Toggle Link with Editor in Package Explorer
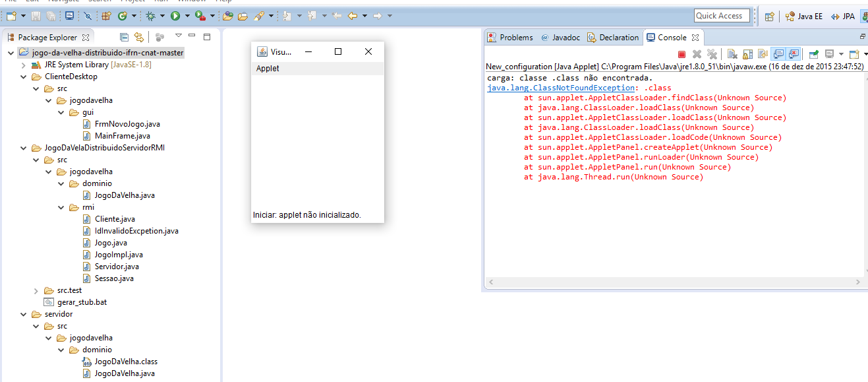The width and height of the screenshot is (868, 382). point(138,38)
